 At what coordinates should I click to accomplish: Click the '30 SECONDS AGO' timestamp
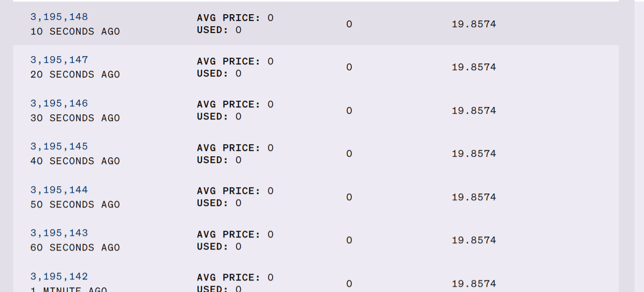tap(75, 118)
